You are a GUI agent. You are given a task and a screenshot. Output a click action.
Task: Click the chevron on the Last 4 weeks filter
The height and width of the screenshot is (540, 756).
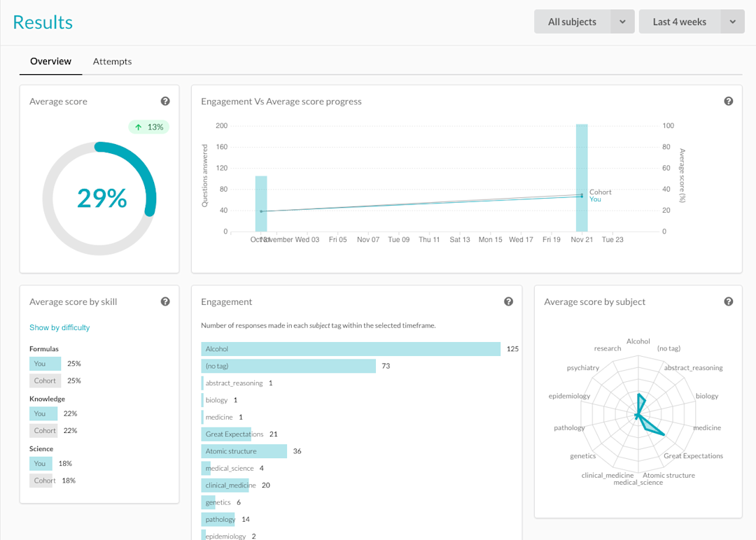(732, 22)
